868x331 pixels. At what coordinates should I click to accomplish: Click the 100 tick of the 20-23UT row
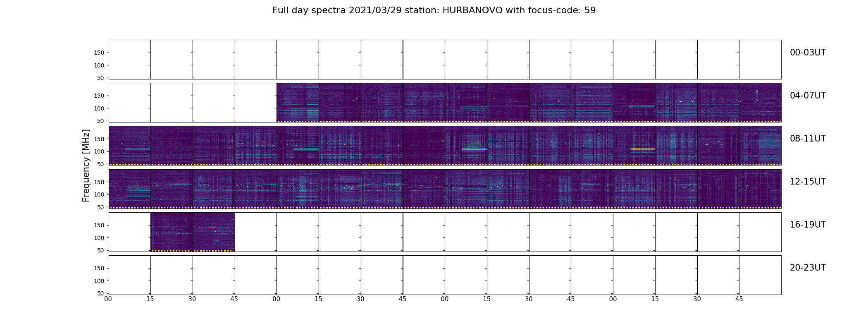[99, 281]
